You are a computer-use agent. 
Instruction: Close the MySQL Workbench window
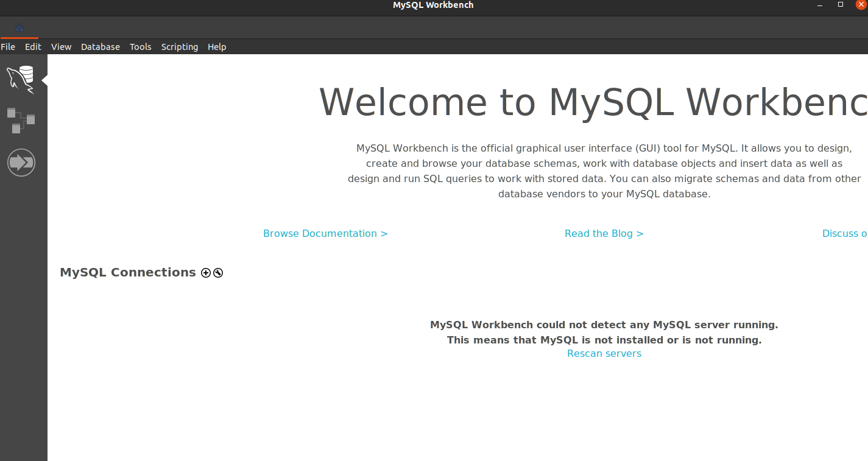coord(861,4)
